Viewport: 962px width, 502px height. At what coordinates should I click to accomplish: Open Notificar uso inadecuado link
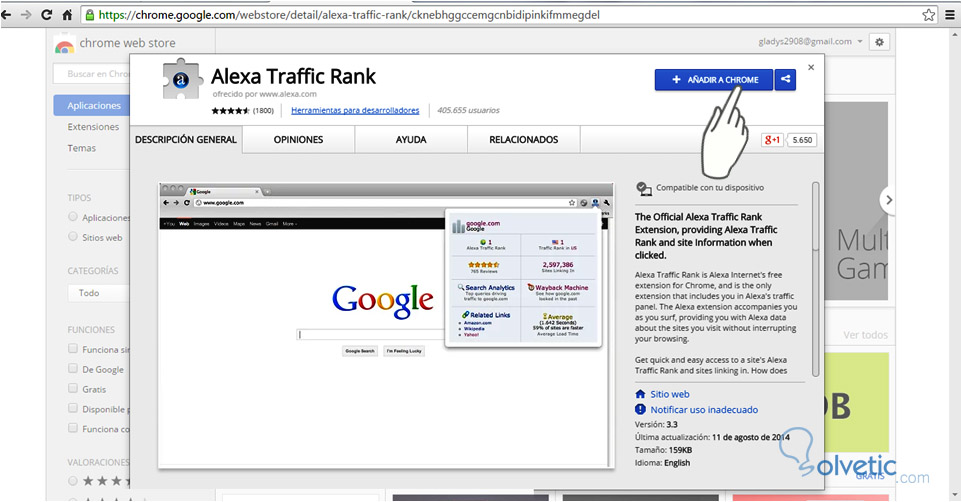point(704,409)
